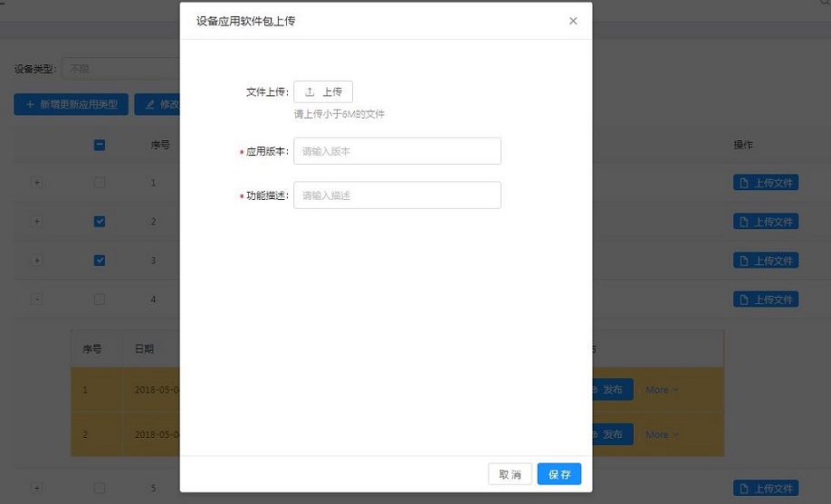Viewport: 831px width, 504px height.
Task: Close the 设备应用软件包上传 dialog
Action: (x=573, y=21)
